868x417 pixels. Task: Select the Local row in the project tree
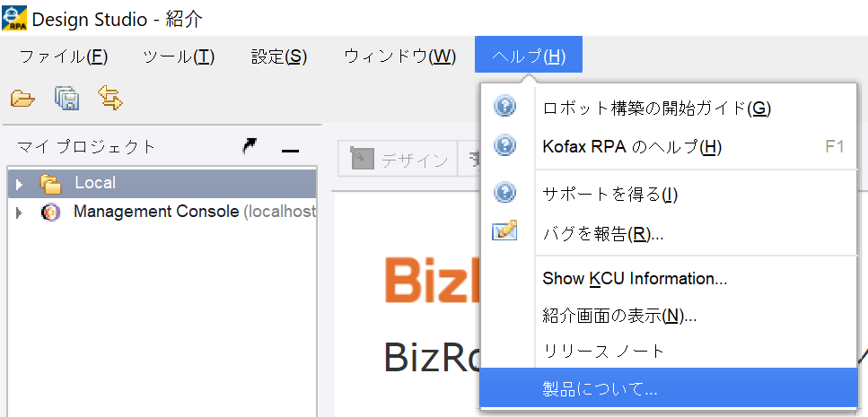tap(162, 183)
